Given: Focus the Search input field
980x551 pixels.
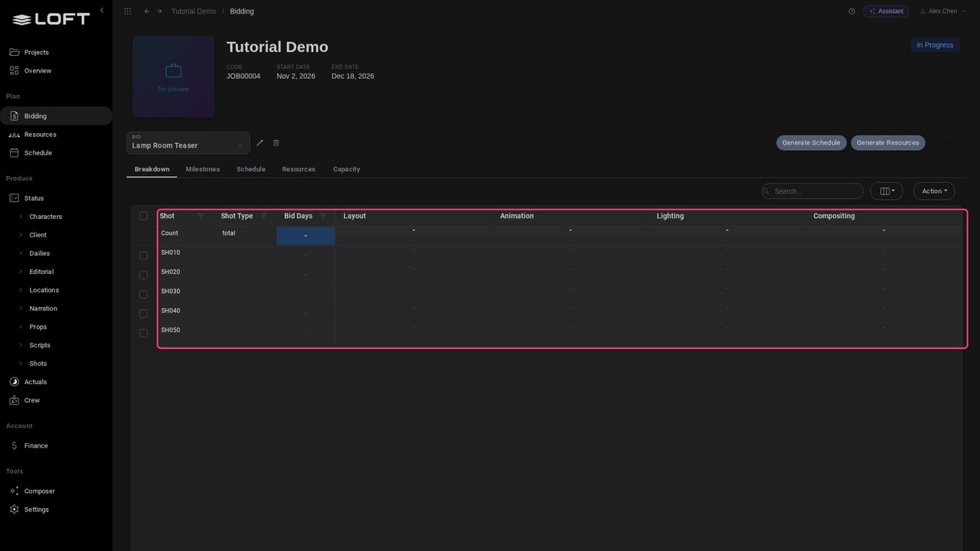Looking at the screenshot, I should pyautogui.click(x=812, y=191).
